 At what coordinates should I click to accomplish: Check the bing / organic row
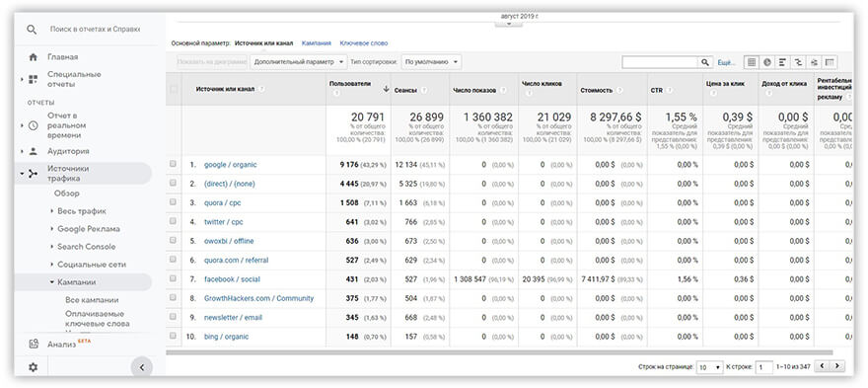tap(173, 336)
